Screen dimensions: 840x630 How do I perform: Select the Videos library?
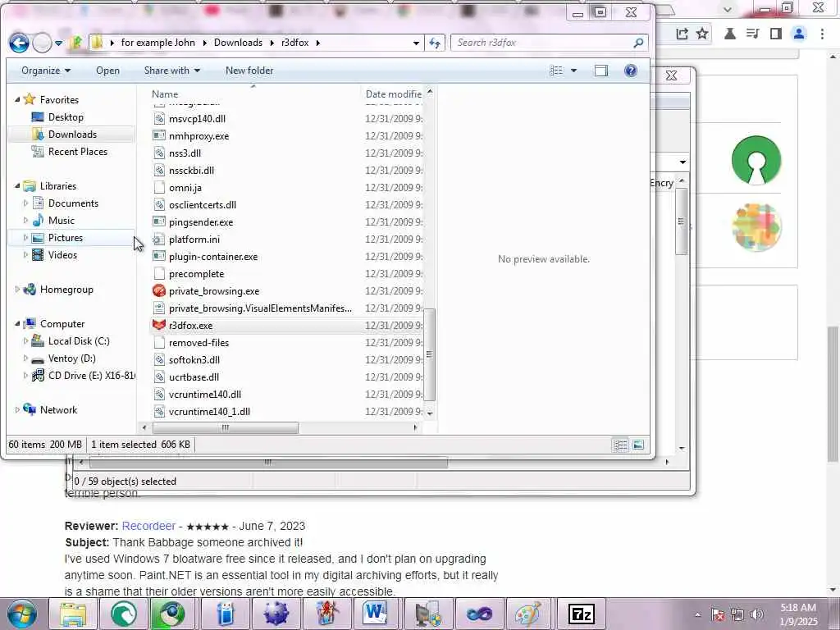pos(62,255)
